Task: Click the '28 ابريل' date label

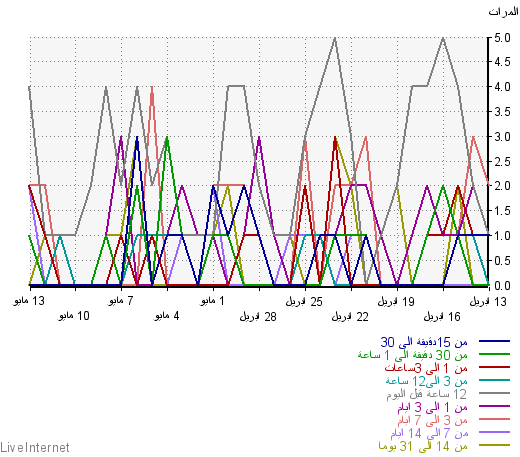Action: 258,317
